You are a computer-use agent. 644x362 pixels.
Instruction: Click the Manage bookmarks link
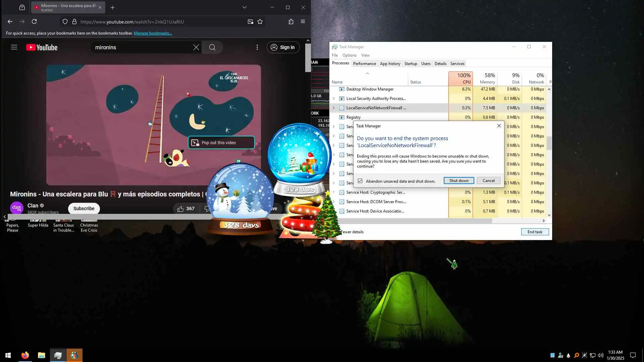(x=153, y=33)
